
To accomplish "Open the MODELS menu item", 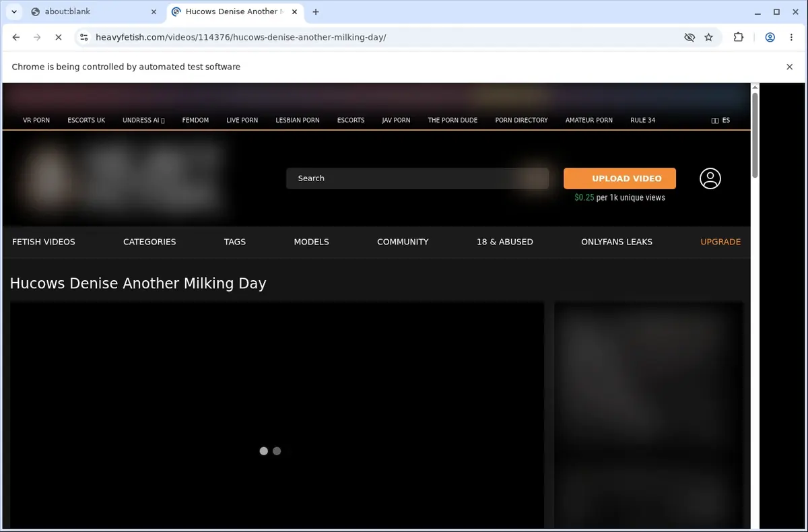I will pyautogui.click(x=312, y=242).
